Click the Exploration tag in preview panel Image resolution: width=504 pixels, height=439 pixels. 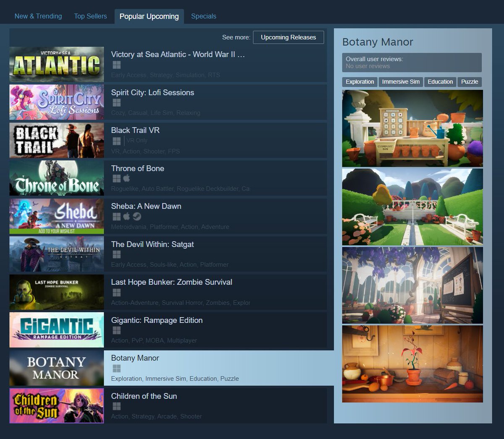(x=360, y=82)
